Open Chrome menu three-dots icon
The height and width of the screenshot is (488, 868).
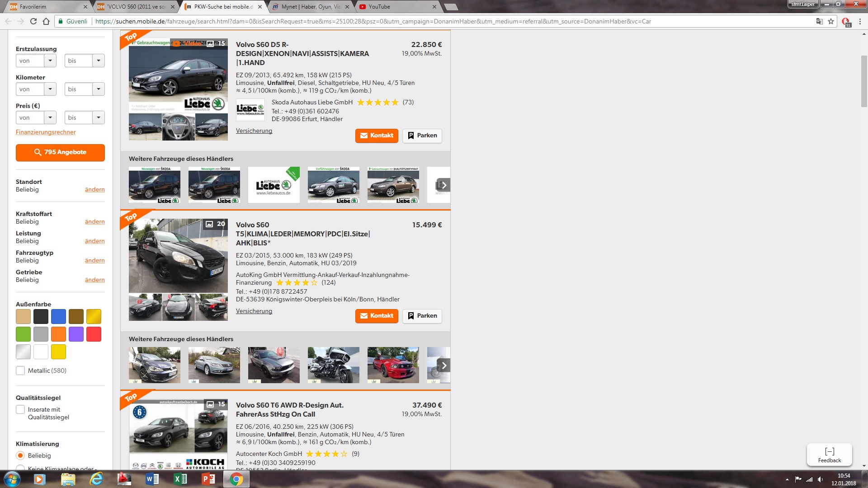[860, 21]
